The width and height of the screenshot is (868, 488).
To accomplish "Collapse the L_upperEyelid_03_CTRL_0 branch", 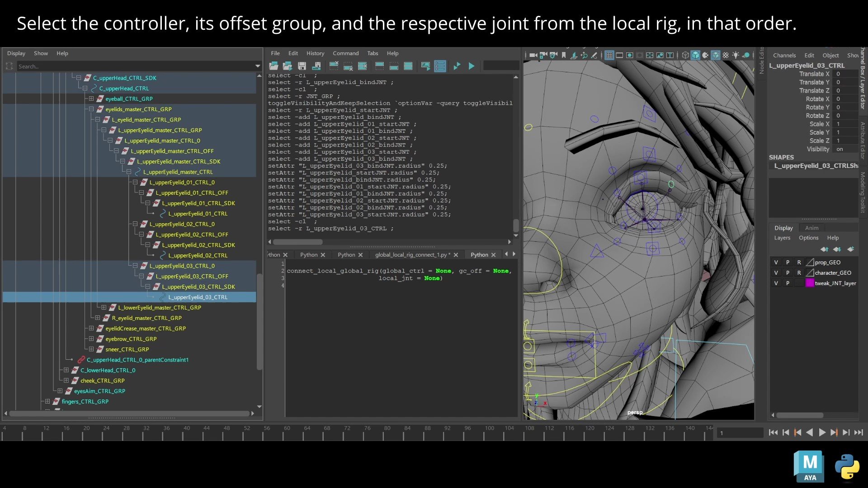I will pos(135,266).
